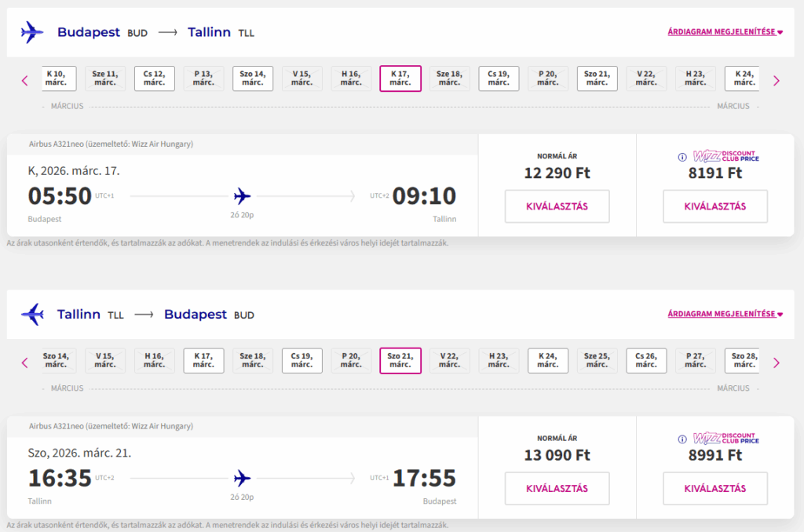Select outbound date Szo 14, márc.
Screen dimensions: 804x532
[x=253, y=78]
